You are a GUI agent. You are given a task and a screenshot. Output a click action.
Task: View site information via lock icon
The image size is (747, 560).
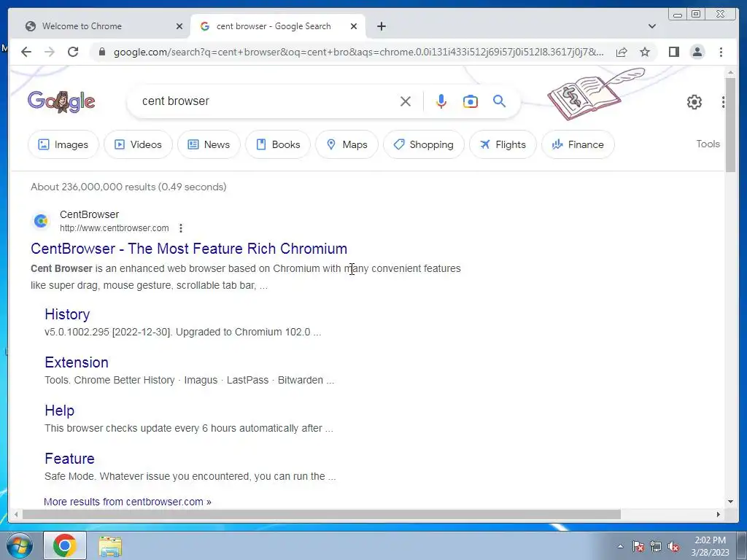pyautogui.click(x=101, y=52)
